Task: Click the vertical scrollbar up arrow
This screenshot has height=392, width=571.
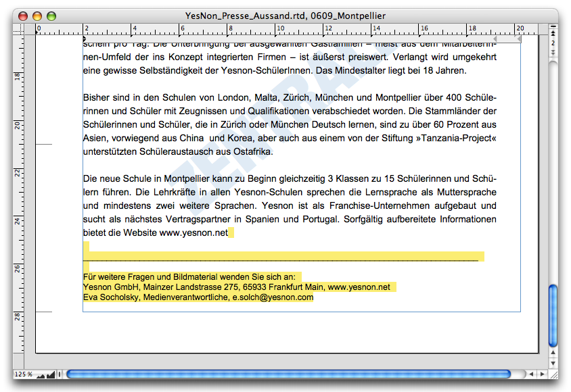Action: pos(553,353)
